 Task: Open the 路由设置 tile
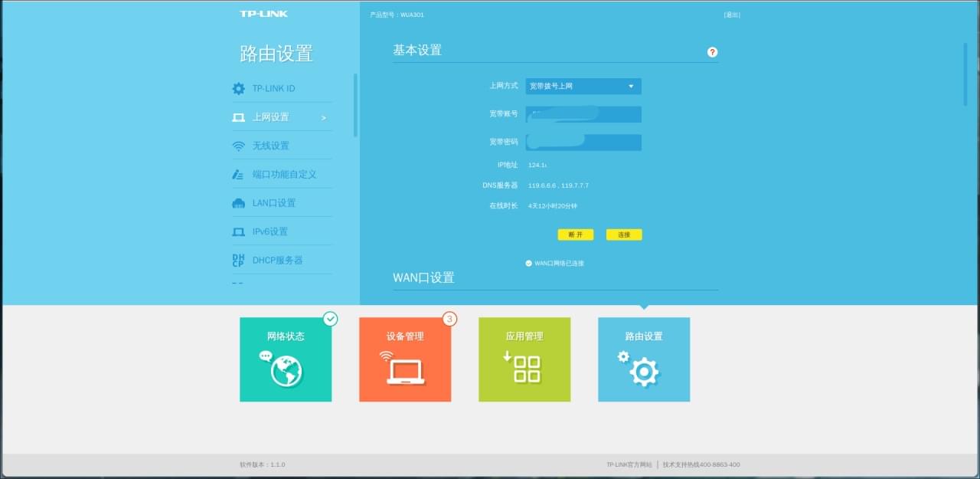[644, 359]
